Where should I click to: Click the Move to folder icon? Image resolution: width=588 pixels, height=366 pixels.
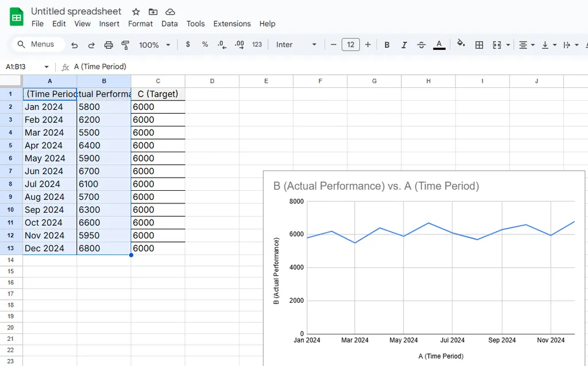coord(153,12)
